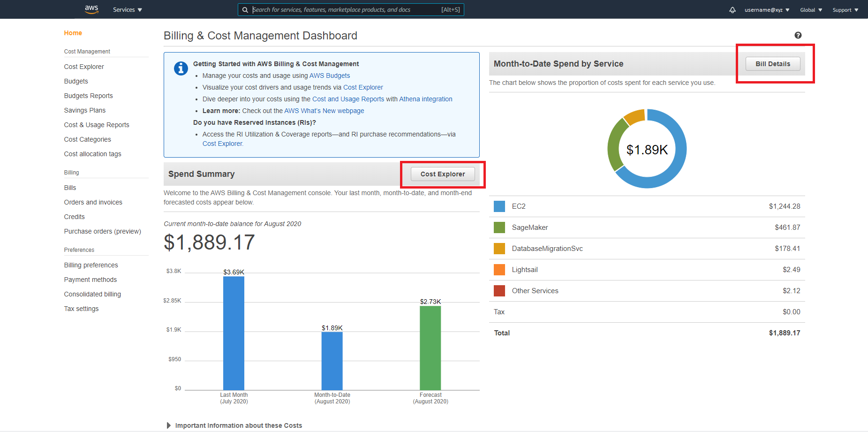
Task: Follow the AWS Budgets link
Action: coord(330,76)
